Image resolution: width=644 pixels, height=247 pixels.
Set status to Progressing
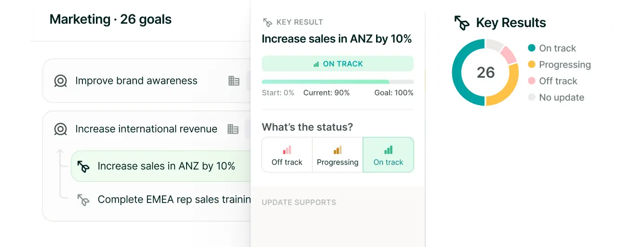(337, 155)
